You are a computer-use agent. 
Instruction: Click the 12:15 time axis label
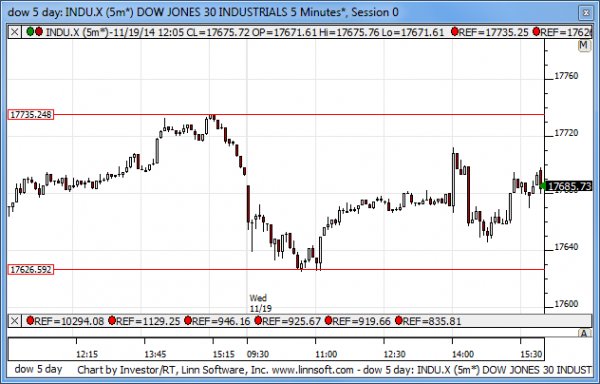87,354
